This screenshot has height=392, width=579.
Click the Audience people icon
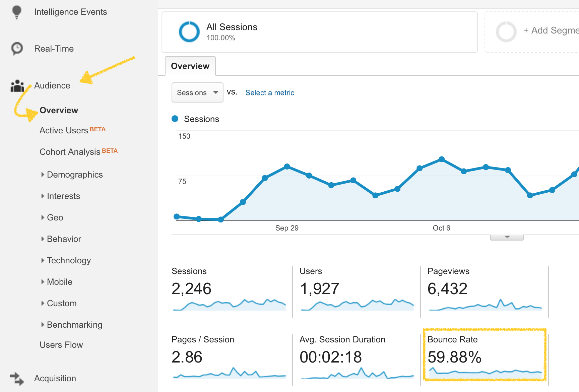[x=17, y=86]
